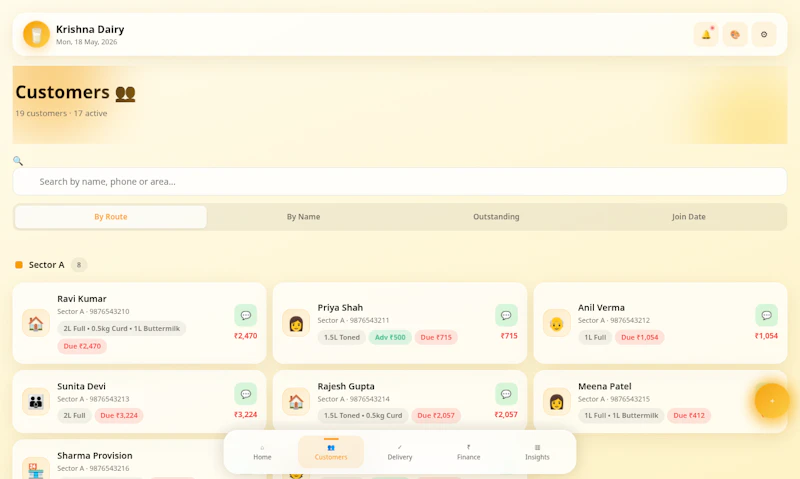Click Anil Verma's ₹1,054 balance amount
This screenshot has height=479, width=800.
[x=766, y=336]
